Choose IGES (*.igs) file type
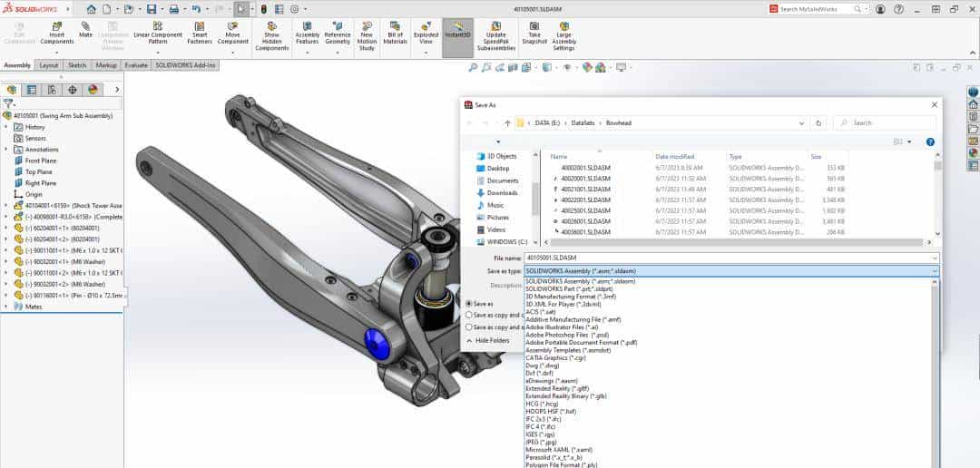The image size is (980, 468). point(540,434)
